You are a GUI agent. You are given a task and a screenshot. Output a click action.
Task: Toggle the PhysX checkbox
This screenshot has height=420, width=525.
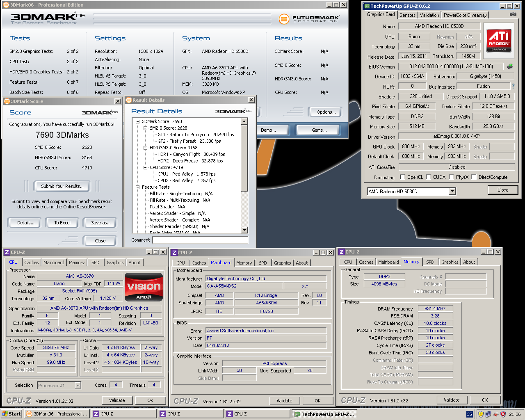(451, 177)
